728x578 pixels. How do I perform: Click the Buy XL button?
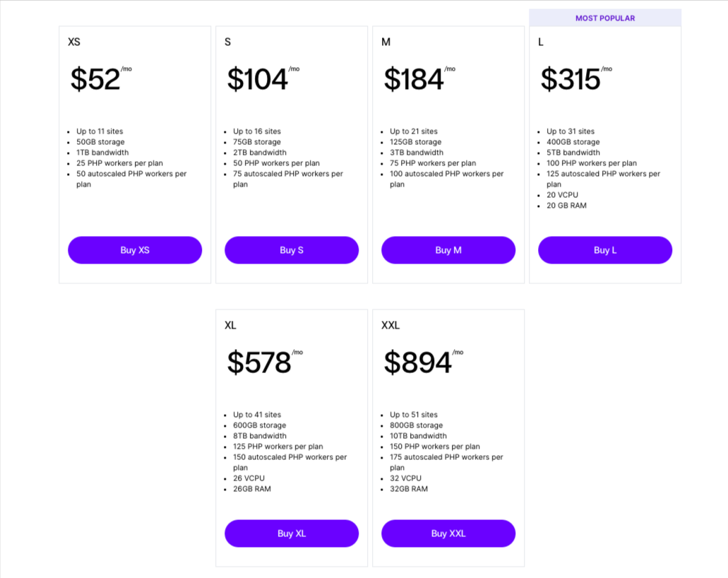click(291, 533)
